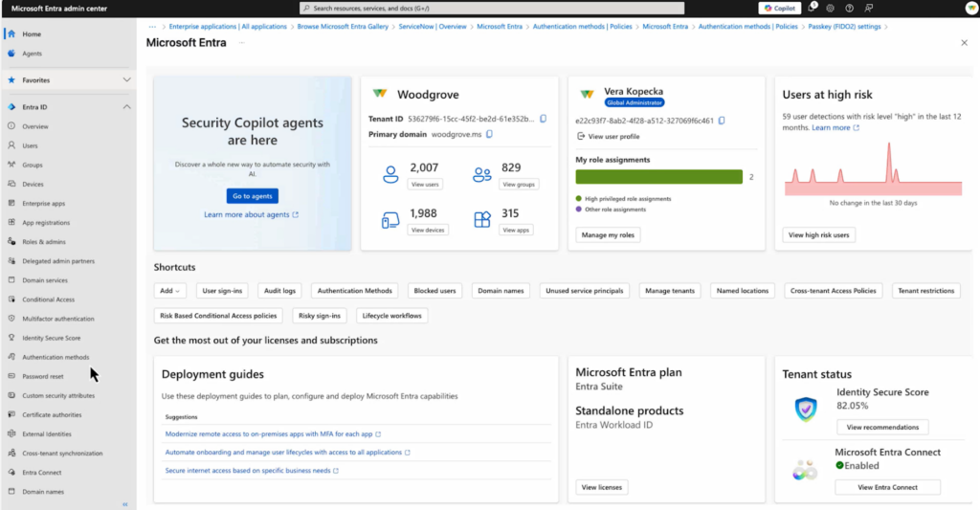Copy Vera Kopecka's object ID
Screen dimensions: 980x510
point(722,121)
